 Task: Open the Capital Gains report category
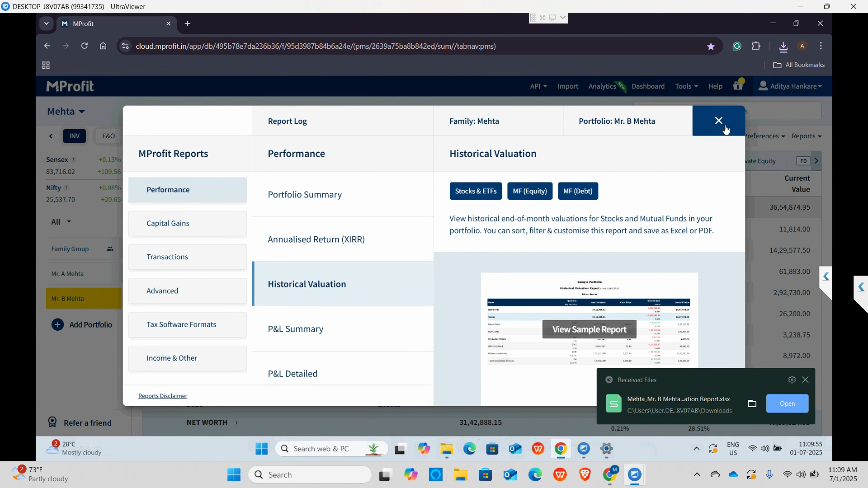click(x=187, y=223)
